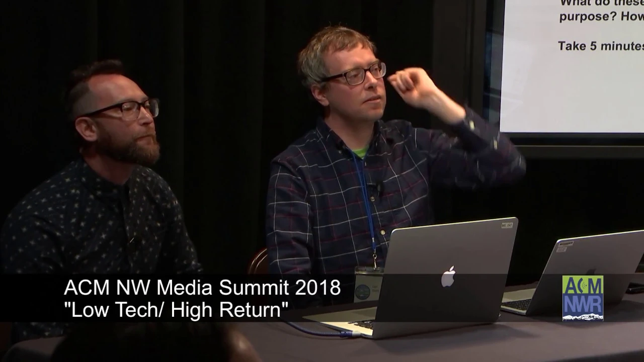This screenshot has height=362, width=644.
Task: Click the "Low Tech/ High Return" subtitle text
Action: 176,310
